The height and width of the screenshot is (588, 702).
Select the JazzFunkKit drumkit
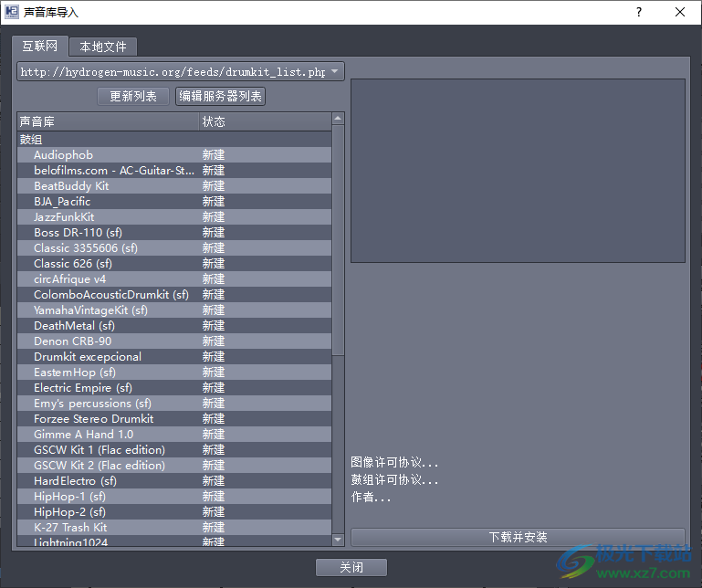tap(174, 217)
